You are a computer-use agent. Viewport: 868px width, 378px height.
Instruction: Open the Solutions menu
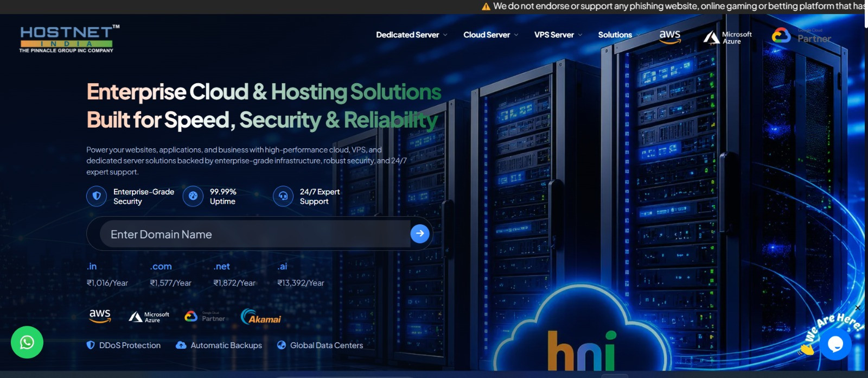[x=615, y=35]
